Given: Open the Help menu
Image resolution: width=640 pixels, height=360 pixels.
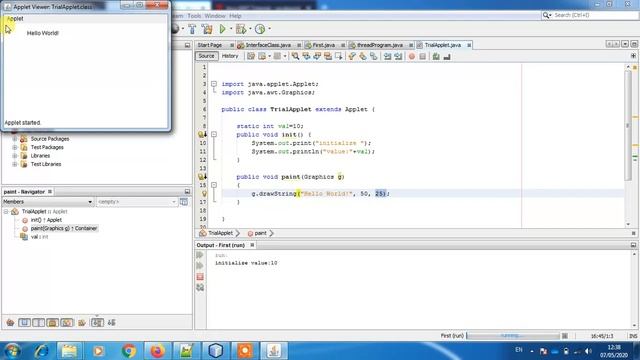Looking at the screenshot, I should (x=235, y=16).
